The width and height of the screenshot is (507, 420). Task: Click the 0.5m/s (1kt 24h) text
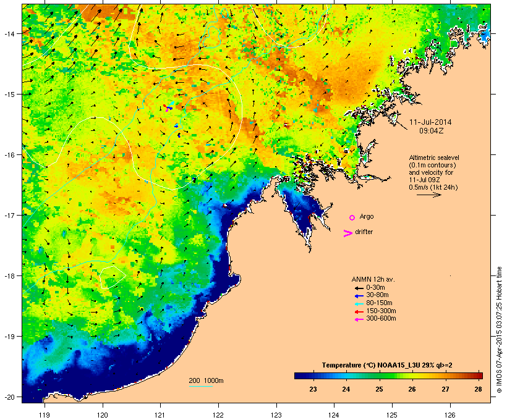pos(433,187)
